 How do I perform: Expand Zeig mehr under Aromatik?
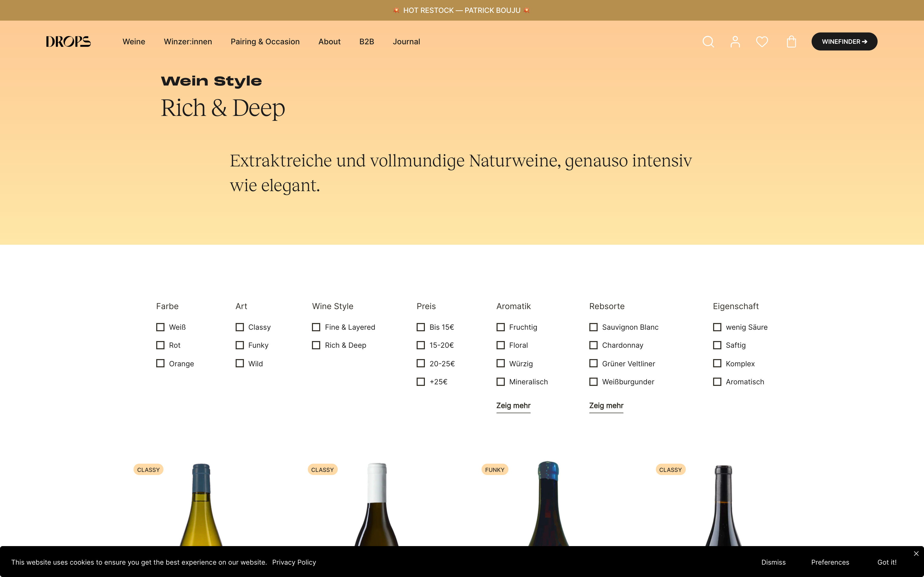click(x=513, y=406)
